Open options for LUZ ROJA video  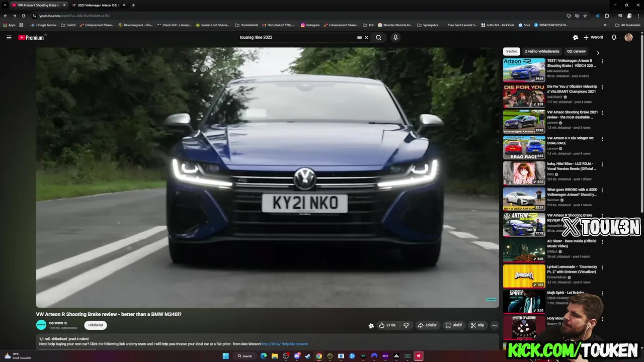coord(602,164)
